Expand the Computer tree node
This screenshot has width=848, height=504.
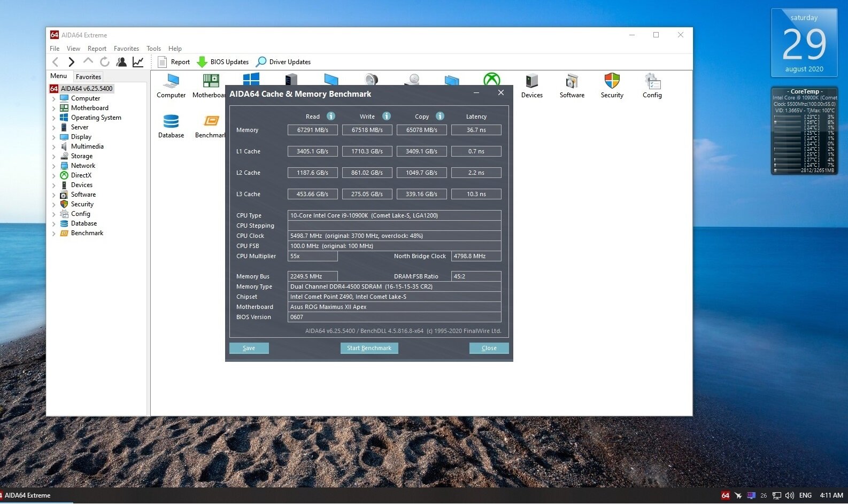point(53,99)
